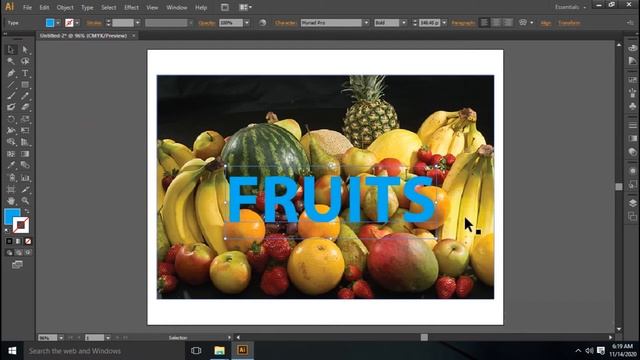640x360 pixels.
Task: Open the Window menu
Action: 177,7
